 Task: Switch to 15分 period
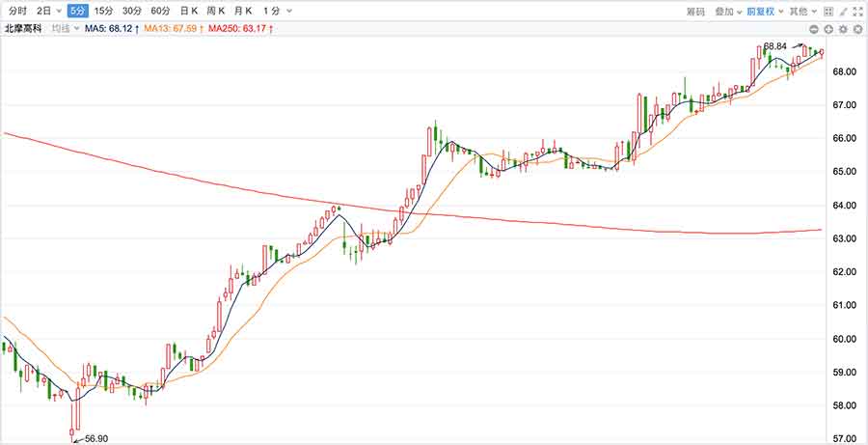102,12
